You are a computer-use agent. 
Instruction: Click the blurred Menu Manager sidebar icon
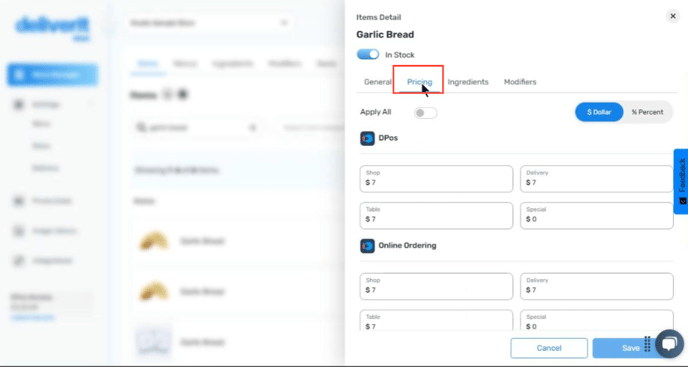pyautogui.click(x=19, y=75)
